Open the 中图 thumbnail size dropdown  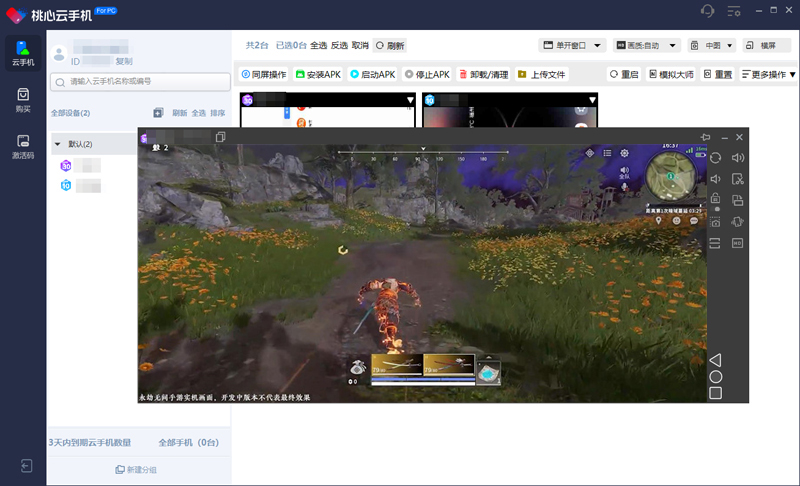click(x=712, y=45)
